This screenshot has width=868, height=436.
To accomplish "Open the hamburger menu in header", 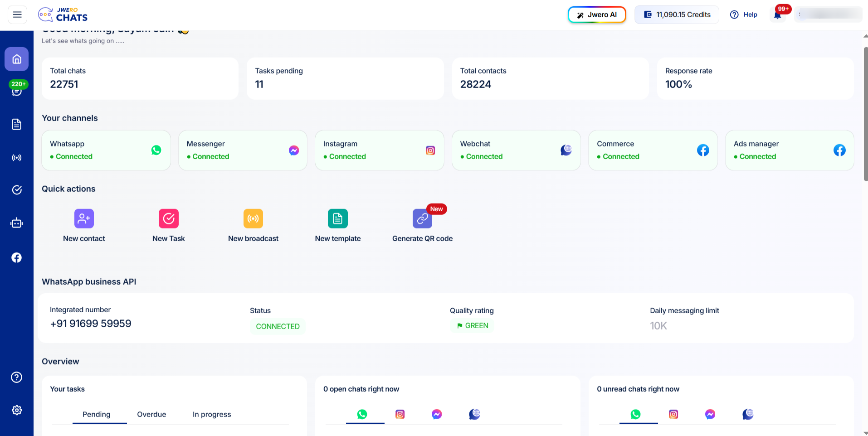I will [x=17, y=15].
